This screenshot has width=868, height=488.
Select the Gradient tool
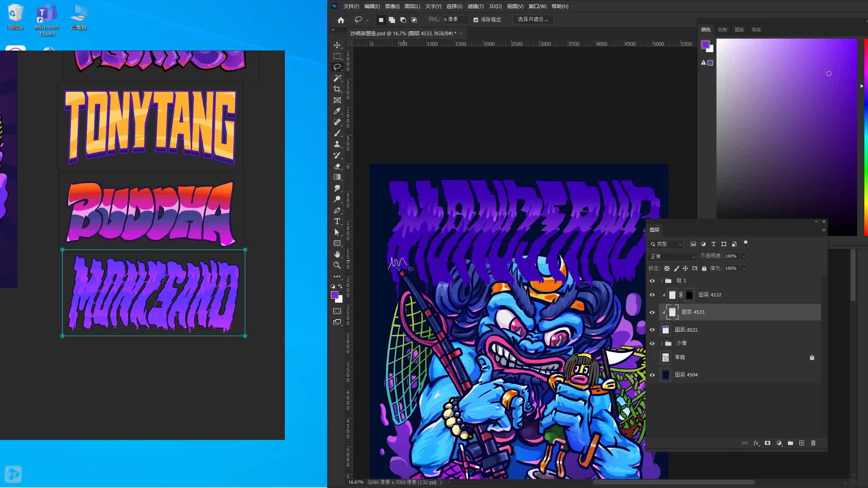coord(337,177)
